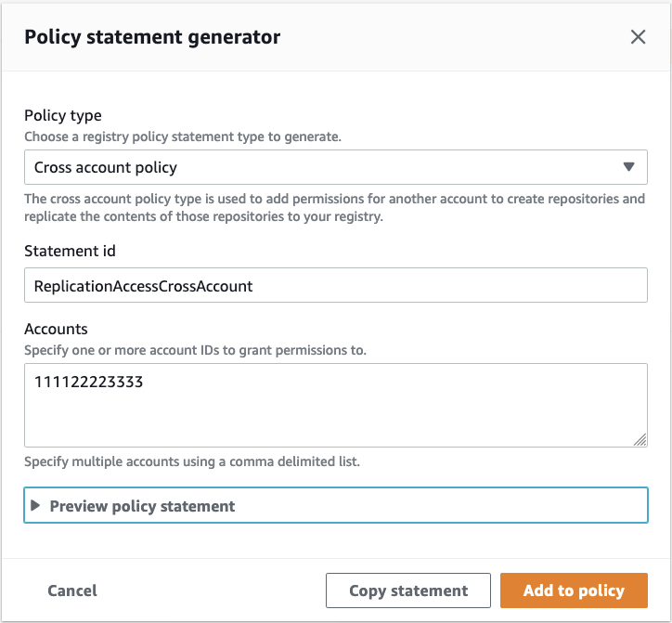Click the Copy statement button

(x=408, y=591)
